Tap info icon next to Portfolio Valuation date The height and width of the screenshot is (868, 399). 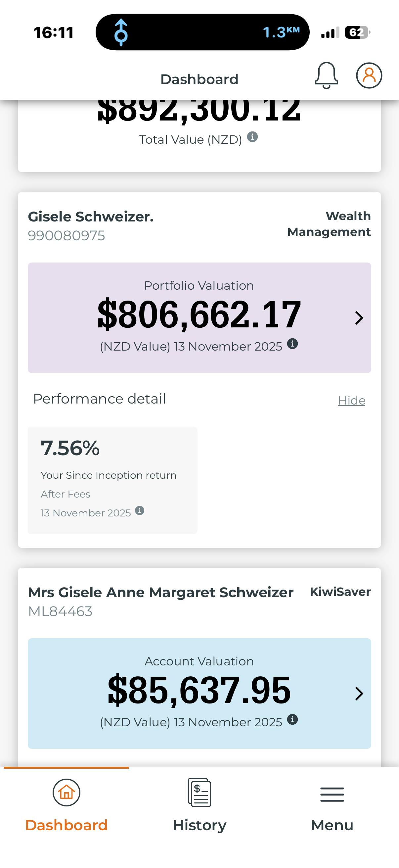point(292,344)
